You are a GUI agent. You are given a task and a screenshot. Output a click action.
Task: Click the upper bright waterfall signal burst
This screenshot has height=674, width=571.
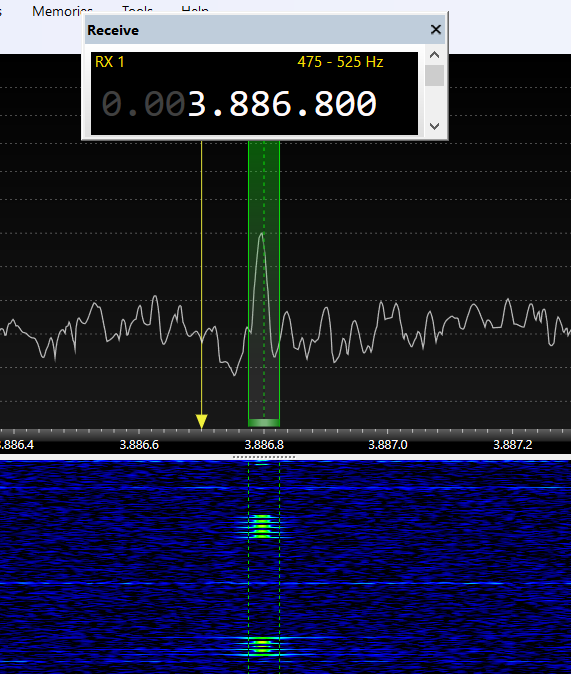coord(261,527)
